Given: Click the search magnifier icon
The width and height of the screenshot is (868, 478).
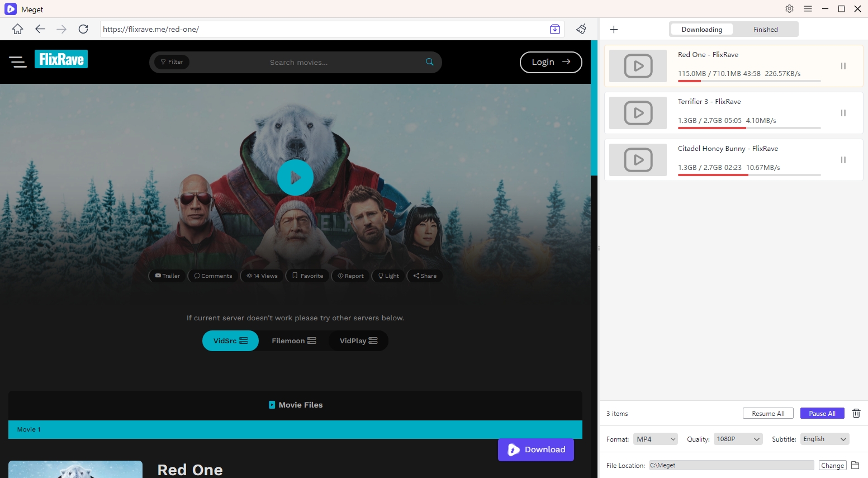Looking at the screenshot, I should point(429,62).
